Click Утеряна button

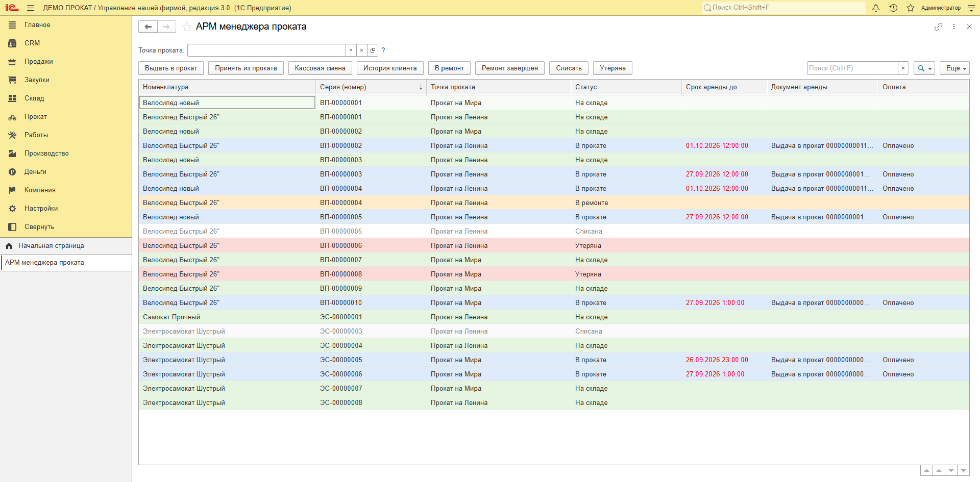(x=612, y=68)
